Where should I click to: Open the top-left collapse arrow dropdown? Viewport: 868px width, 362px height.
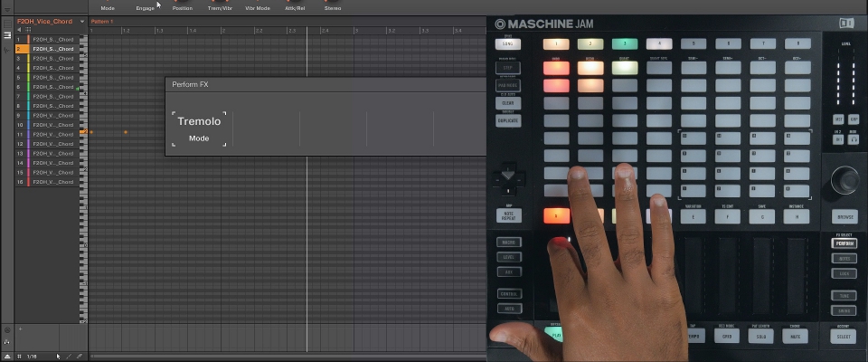7,9
